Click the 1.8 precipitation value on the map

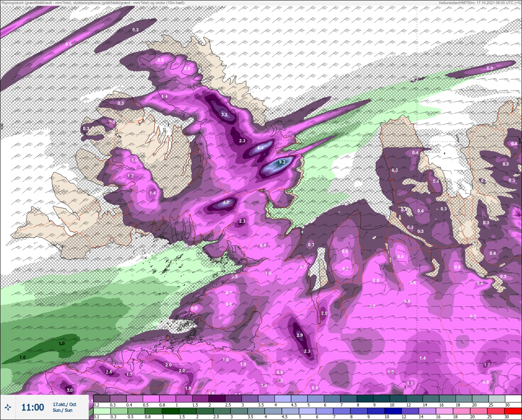point(188,388)
